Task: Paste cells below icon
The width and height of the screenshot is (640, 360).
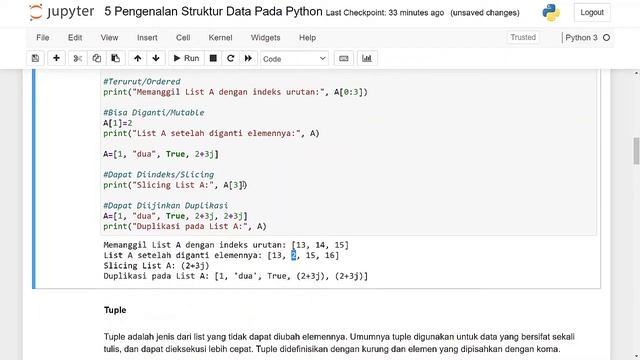Action: 116,58
